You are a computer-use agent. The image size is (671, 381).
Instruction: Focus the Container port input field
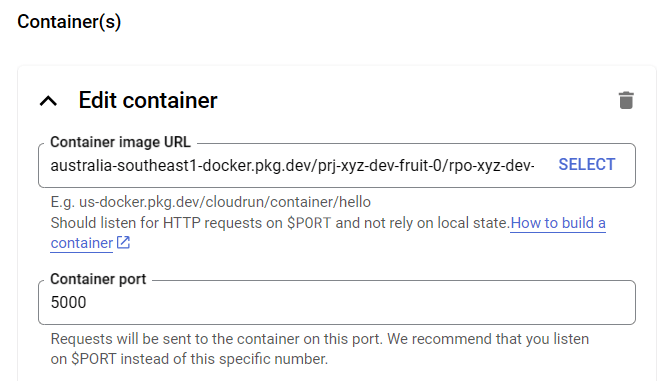pyautogui.click(x=337, y=302)
